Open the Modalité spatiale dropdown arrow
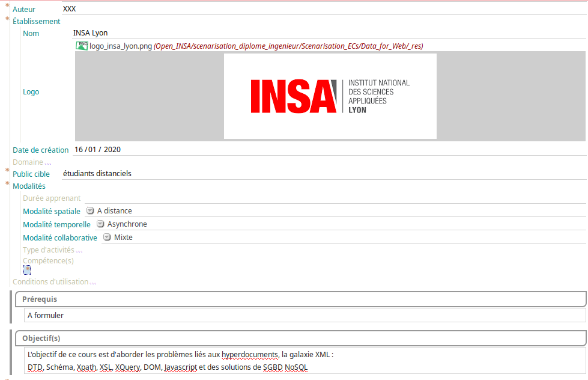This screenshot has width=588, height=380. click(x=90, y=210)
